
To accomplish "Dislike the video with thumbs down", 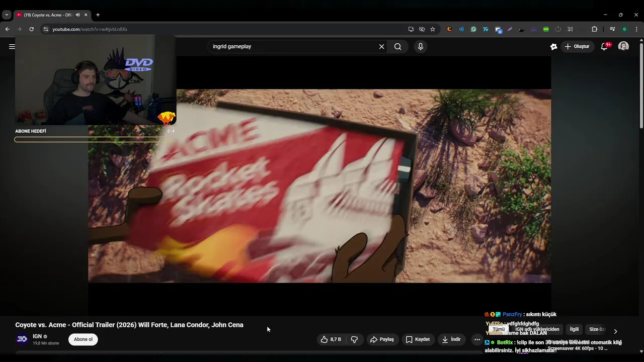I will pyautogui.click(x=354, y=339).
